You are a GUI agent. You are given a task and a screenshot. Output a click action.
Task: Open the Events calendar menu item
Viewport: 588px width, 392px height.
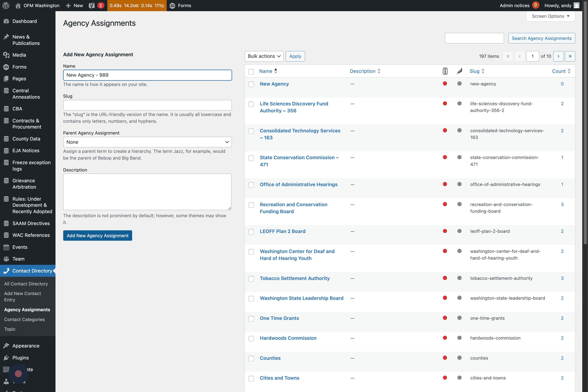click(x=20, y=247)
